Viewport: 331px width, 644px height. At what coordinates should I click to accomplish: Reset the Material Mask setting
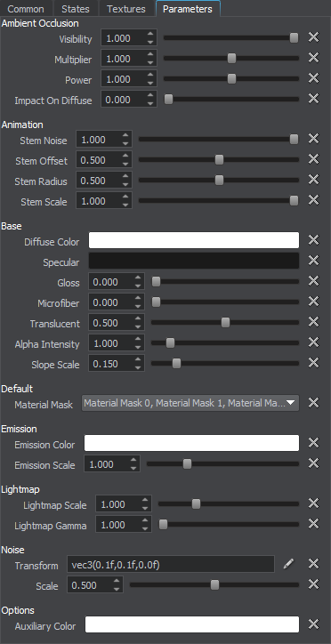pos(313,403)
